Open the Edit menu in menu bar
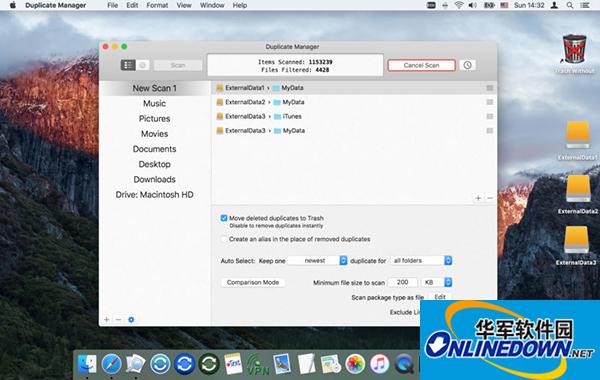The height and width of the screenshot is (380, 600). 132,5
